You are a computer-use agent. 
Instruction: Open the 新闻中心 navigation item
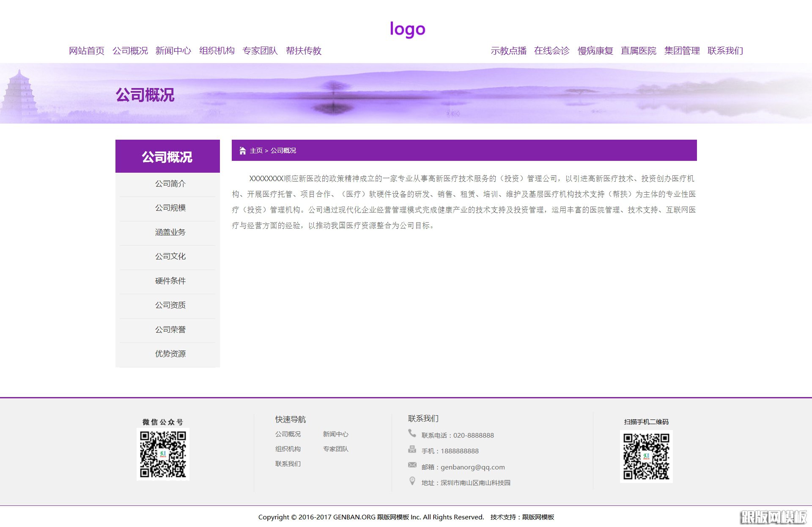click(173, 50)
